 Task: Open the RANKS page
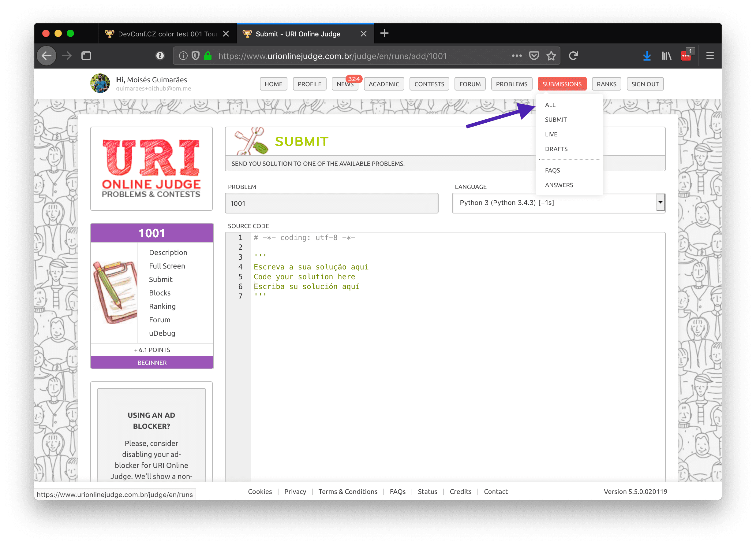pos(606,84)
